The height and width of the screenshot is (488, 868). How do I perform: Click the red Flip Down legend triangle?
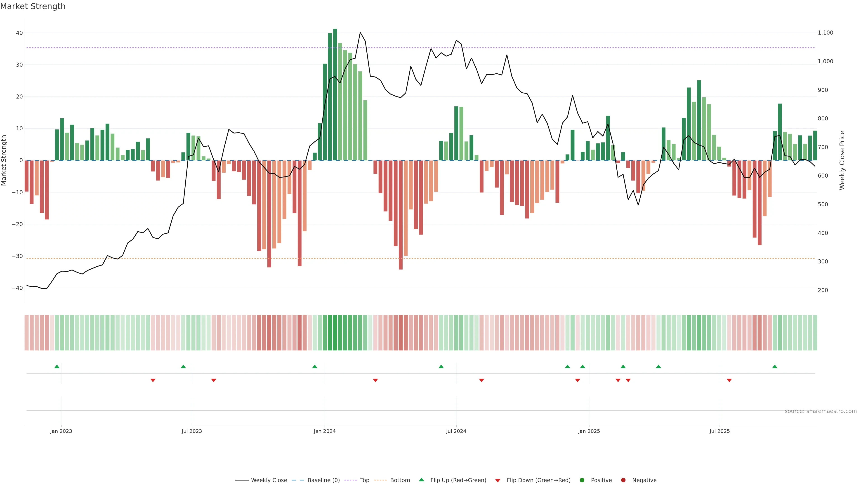(498, 481)
